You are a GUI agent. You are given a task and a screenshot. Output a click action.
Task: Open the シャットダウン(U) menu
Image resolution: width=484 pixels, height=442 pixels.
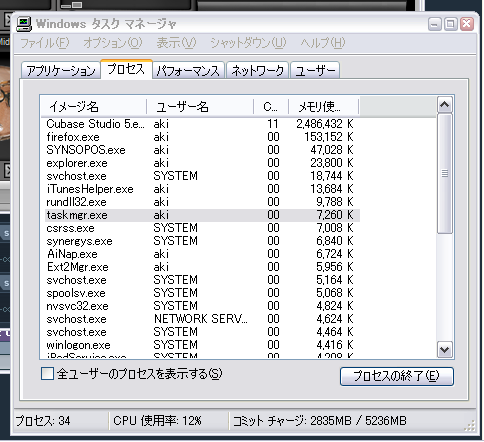click(248, 43)
